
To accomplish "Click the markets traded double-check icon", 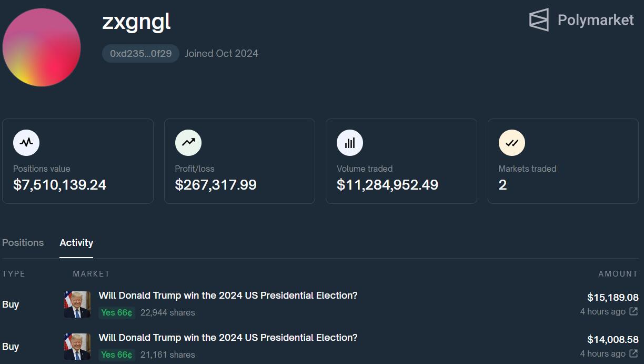I will tap(511, 143).
